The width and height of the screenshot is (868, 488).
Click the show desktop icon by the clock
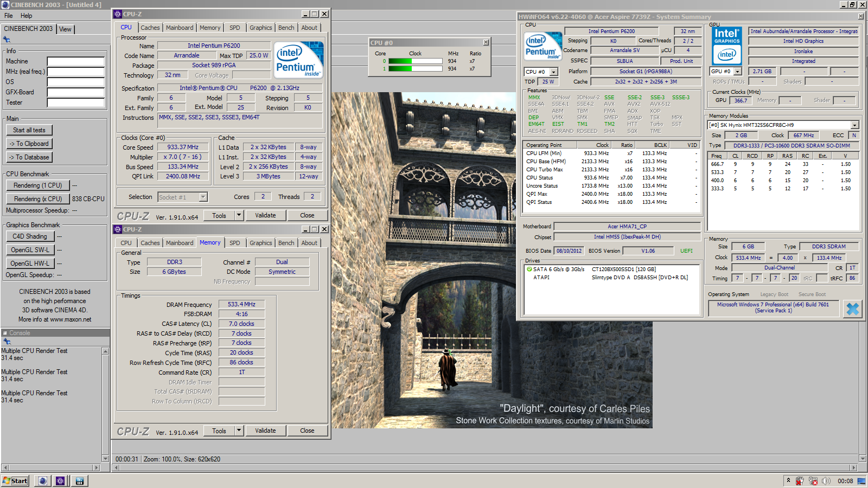861,480
